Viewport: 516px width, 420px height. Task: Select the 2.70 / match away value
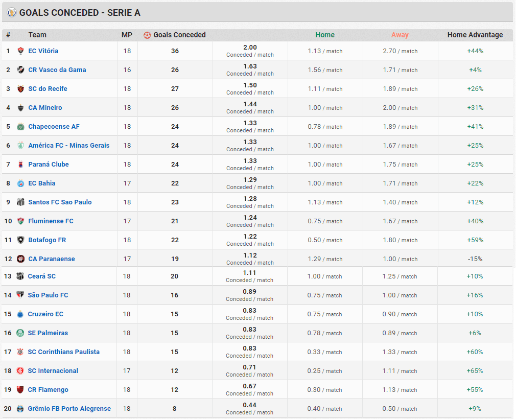(x=400, y=51)
